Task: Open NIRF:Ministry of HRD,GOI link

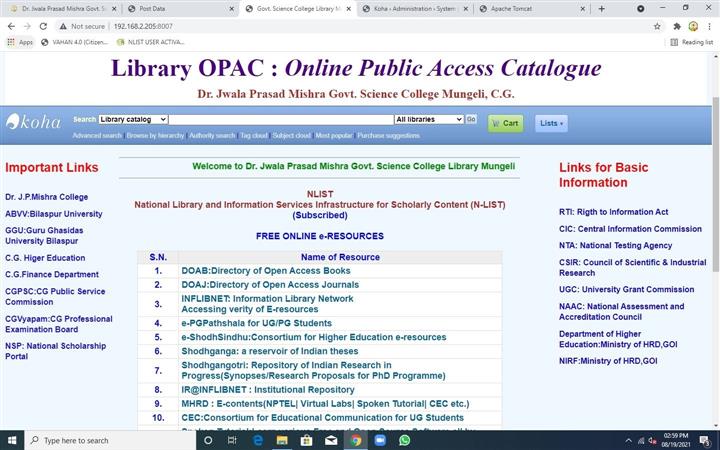Action: click(x=608, y=361)
